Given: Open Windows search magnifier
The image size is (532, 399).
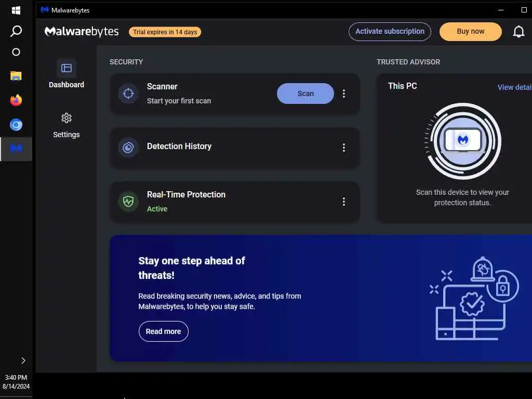Looking at the screenshot, I should 16,31.
